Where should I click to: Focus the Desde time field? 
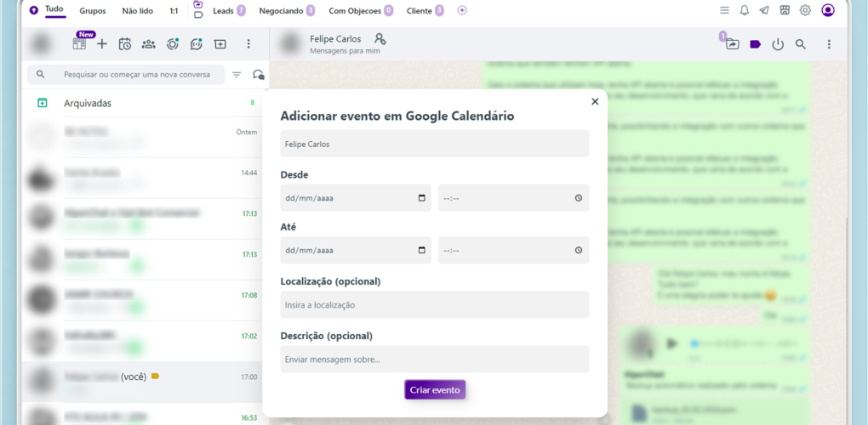[514, 198]
